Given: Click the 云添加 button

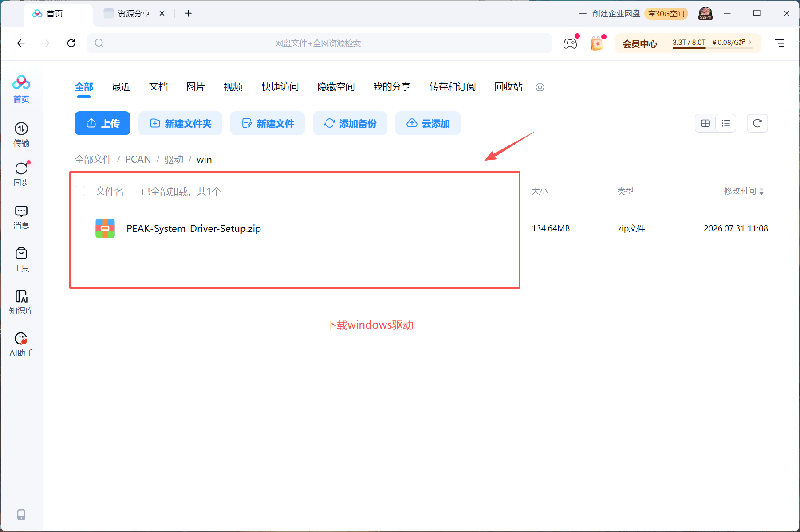Looking at the screenshot, I should [x=428, y=123].
